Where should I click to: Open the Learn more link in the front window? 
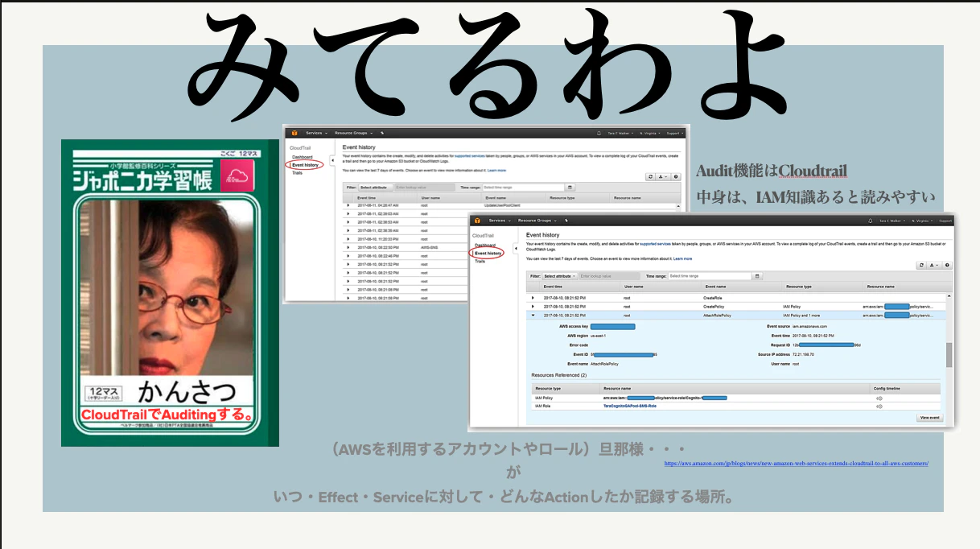click(682, 258)
